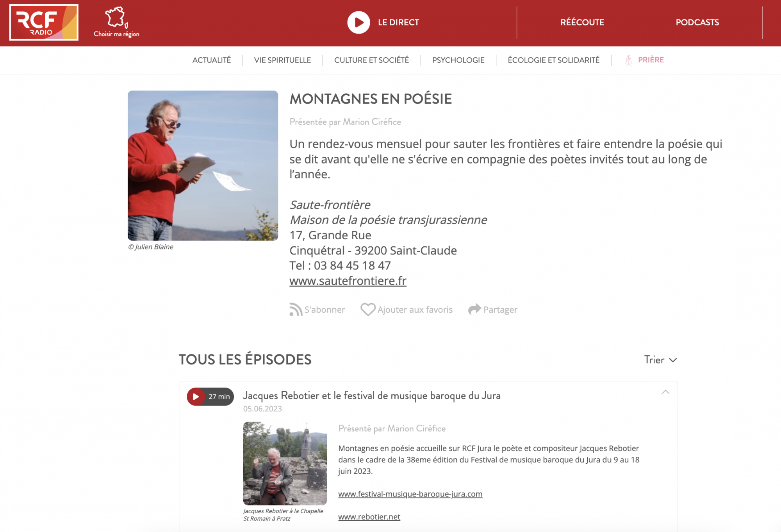Click the RSS subscribe icon

click(x=296, y=310)
